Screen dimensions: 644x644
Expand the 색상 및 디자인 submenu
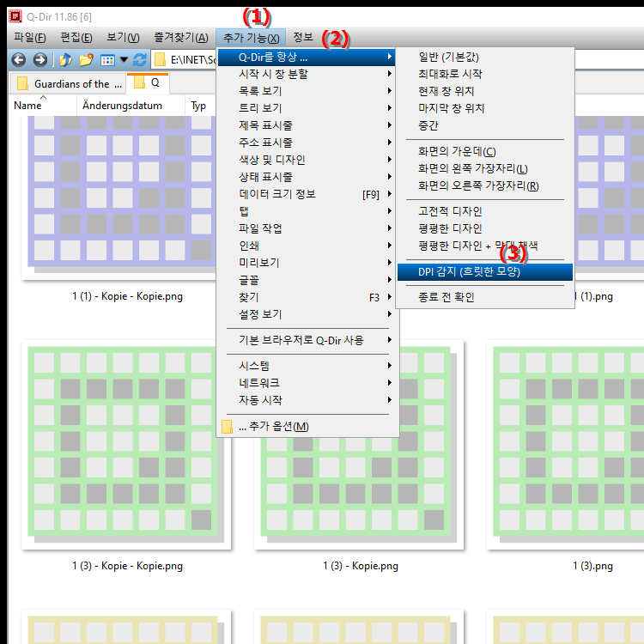coord(307,160)
